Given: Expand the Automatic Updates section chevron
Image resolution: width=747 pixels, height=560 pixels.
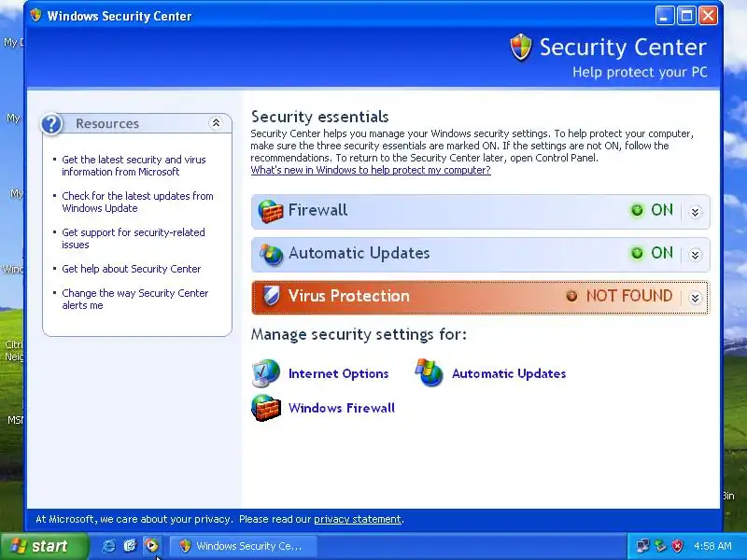Looking at the screenshot, I should (695, 255).
